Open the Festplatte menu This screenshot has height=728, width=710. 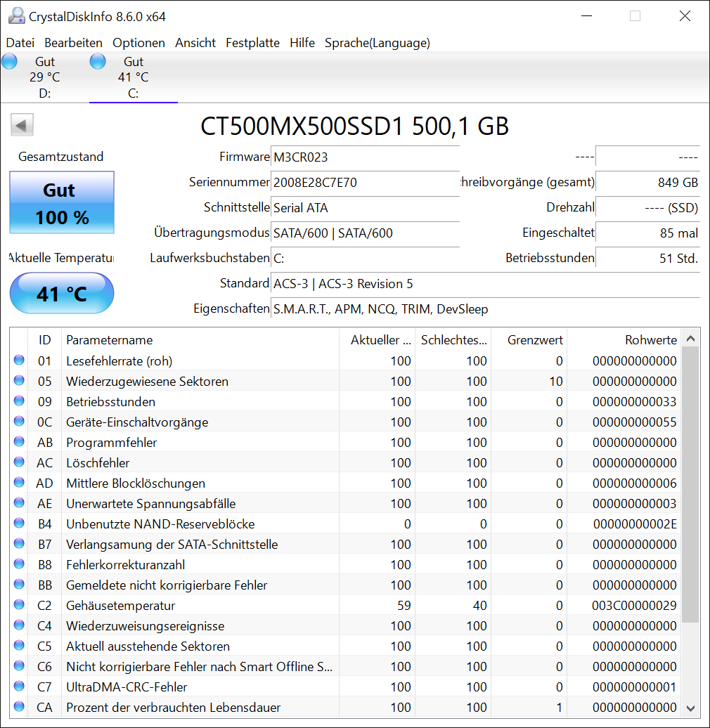pos(252,43)
